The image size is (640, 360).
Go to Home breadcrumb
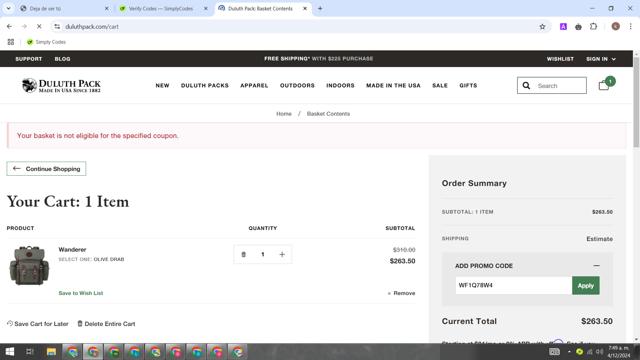click(x=284, y=114)
